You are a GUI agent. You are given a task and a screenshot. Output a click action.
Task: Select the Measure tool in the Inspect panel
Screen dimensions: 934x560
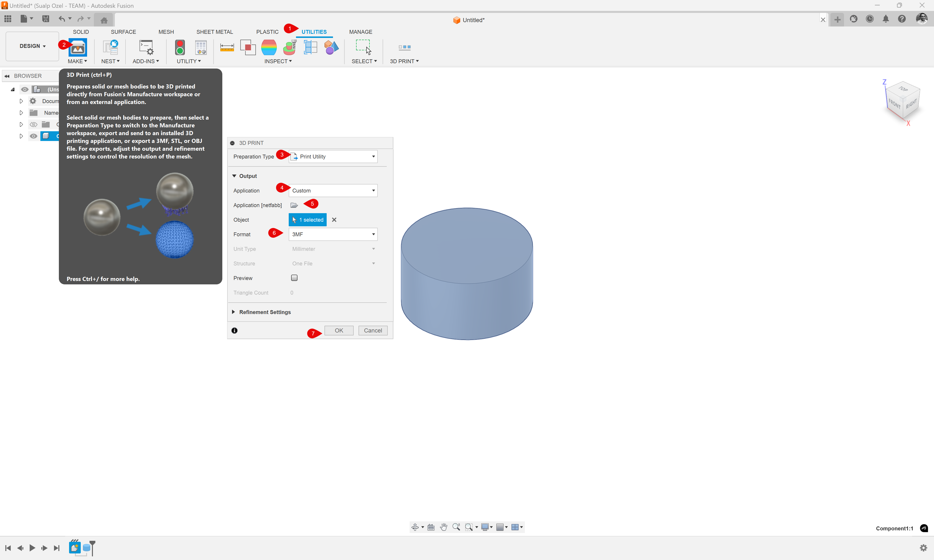(227, 48)
